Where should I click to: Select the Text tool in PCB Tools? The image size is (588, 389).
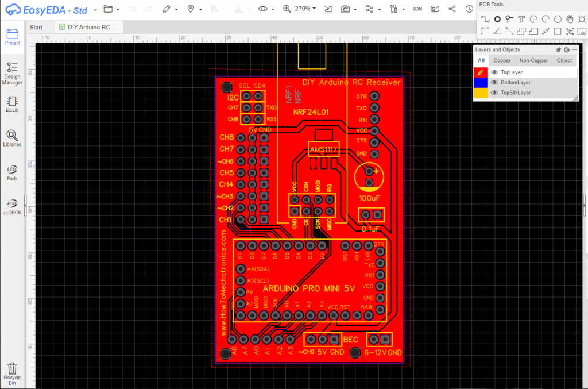tap(521, 19)
